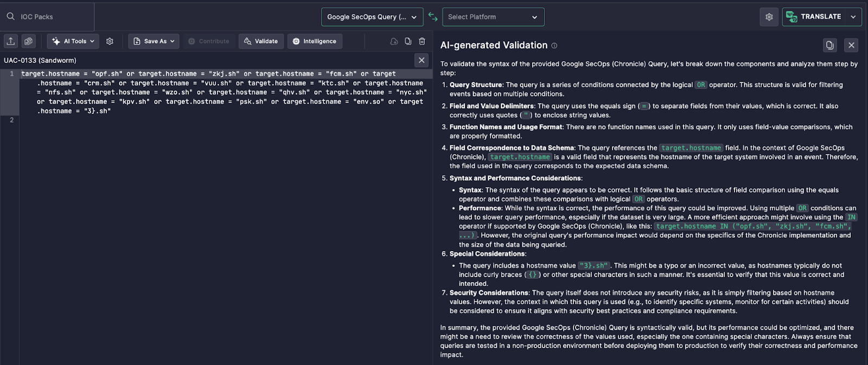Click the Translate button
The width and height of the screenshot is (868, 365).
coord(814,17)
